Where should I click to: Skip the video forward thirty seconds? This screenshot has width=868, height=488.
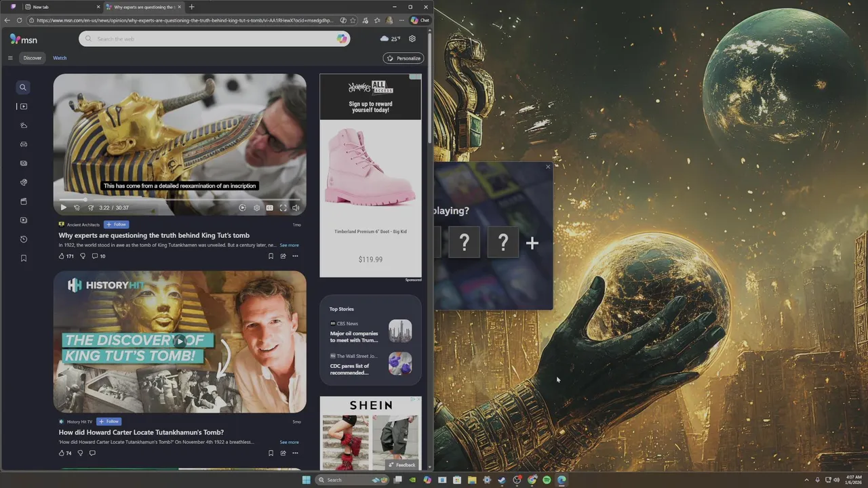click(x=90, y=208)
